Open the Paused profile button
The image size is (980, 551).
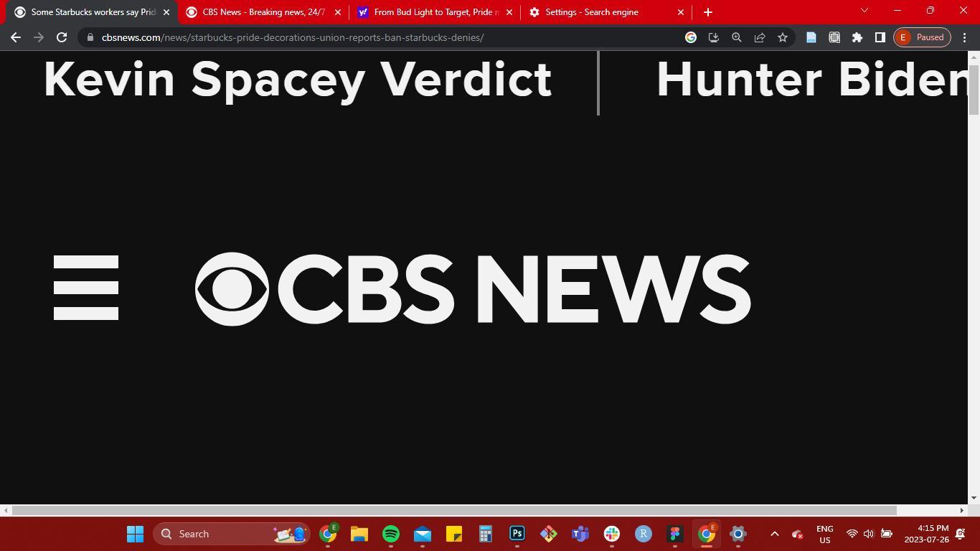(923, 37)
